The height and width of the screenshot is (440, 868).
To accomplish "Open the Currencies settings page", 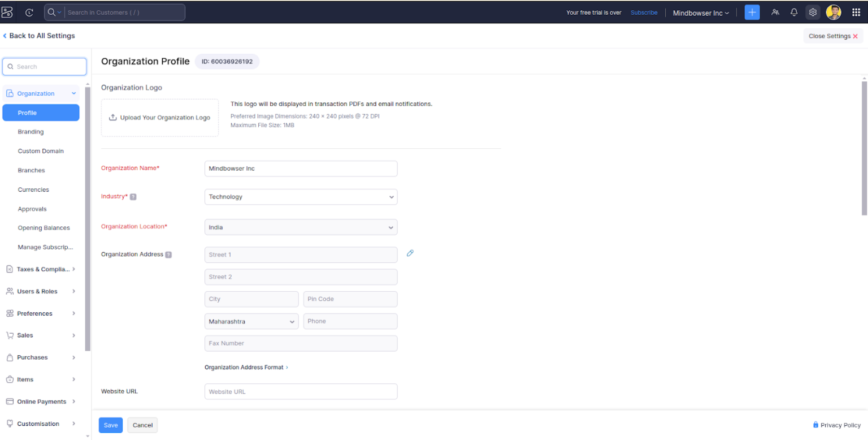I will 33,189.
